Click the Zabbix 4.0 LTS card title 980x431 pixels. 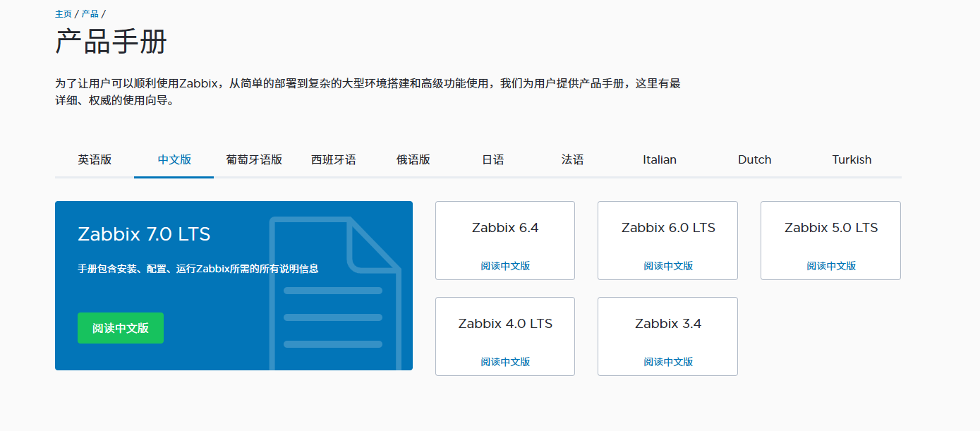click(x=505, y=324)
